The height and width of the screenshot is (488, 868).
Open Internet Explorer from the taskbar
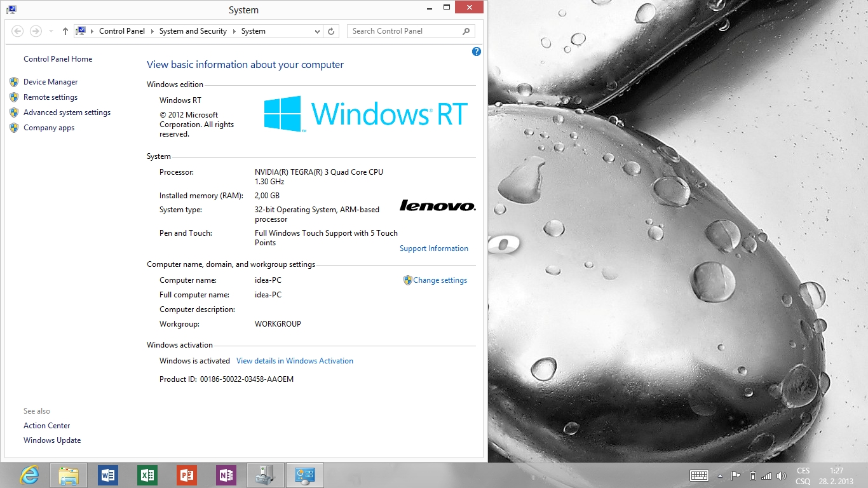[x=29, y=475]
